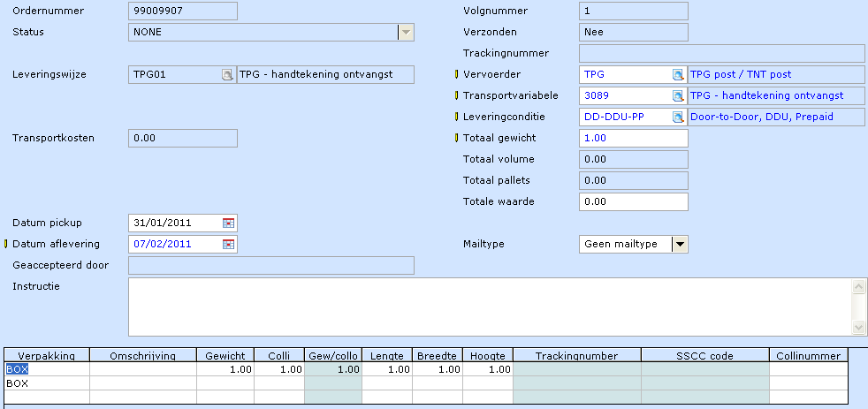Viewport: 868px width, 409px height.
Task: Click the Ordernummer field 99009907
Action: (x=183, y=11)
